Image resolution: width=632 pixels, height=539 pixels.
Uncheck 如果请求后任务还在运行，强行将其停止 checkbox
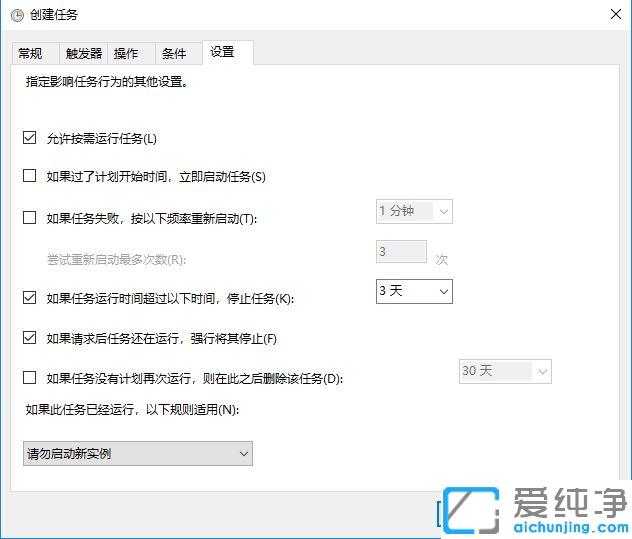(x=30, y=338)
